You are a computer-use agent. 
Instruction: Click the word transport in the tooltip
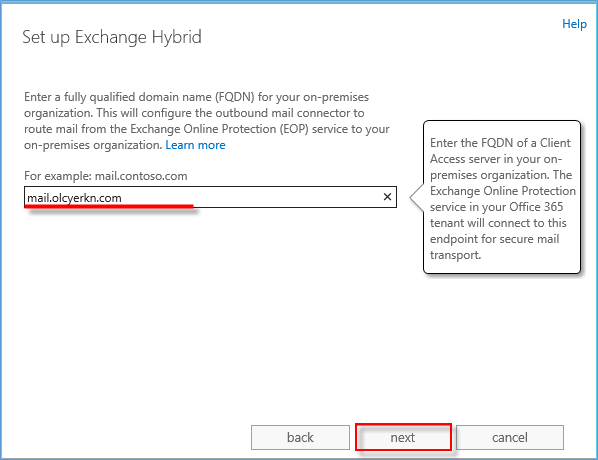click(x=454, y=255)
